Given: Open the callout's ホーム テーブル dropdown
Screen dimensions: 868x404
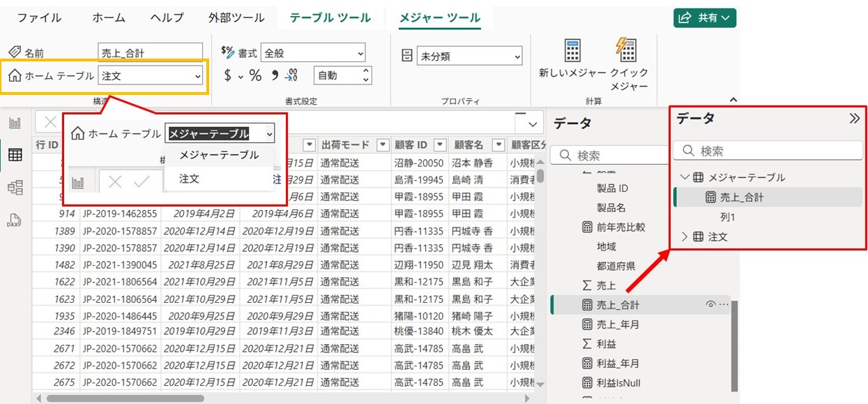Looking at the screenshot, I should (220, 133).
